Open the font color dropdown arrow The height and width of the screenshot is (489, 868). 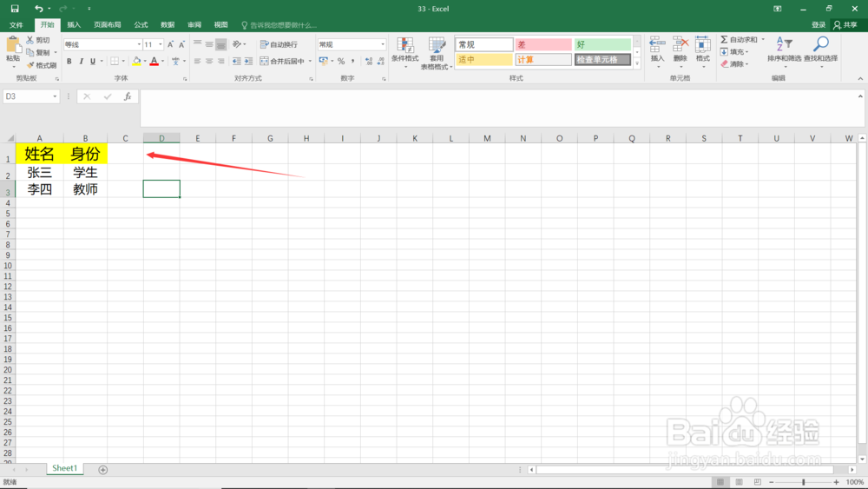(x=163, y=62)
